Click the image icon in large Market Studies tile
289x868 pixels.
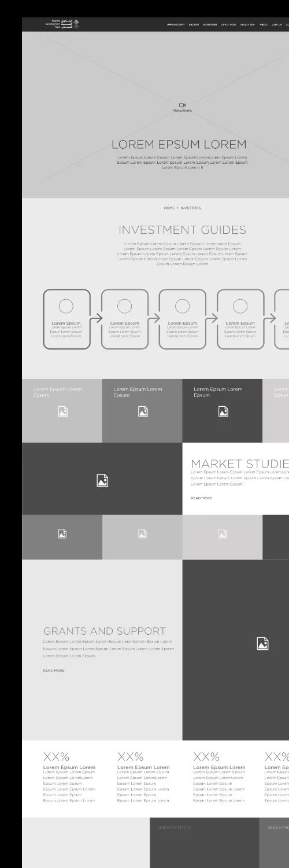(x=102, y=480)
